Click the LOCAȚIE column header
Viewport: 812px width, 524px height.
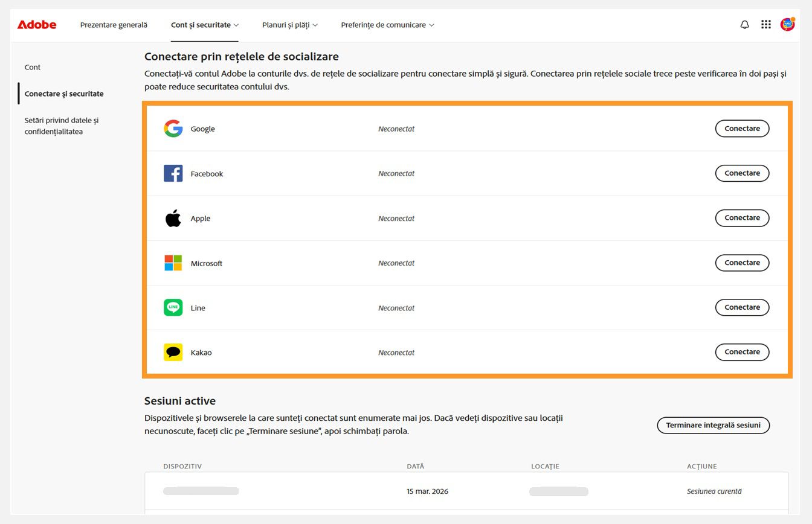pyautogui.click(x=545, y=466)
